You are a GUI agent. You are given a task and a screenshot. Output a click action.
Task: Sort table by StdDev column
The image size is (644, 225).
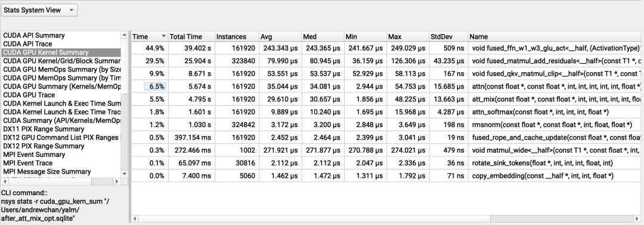coord(448,36)
